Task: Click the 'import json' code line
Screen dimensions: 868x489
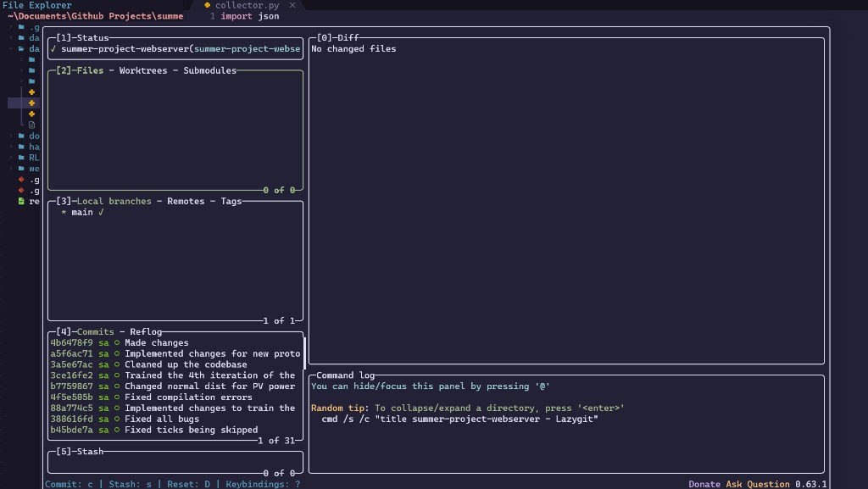Action: click(250, 16)
